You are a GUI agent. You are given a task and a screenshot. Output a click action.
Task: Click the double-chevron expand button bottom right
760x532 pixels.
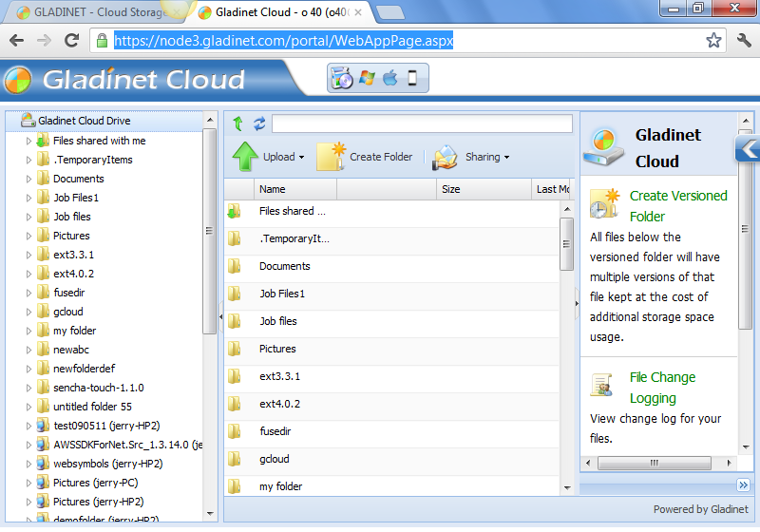[743, 484]
